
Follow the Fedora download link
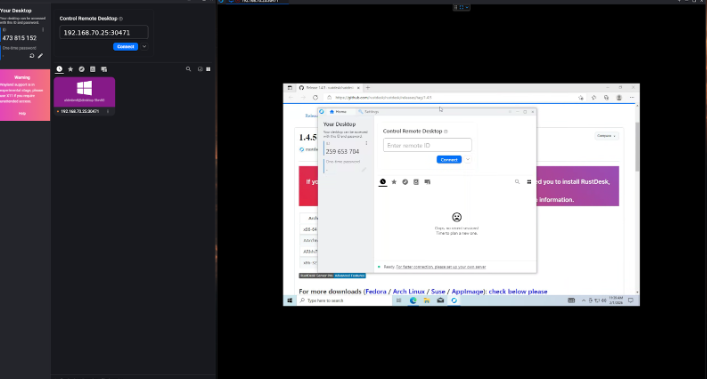click(x=376, y=292)
